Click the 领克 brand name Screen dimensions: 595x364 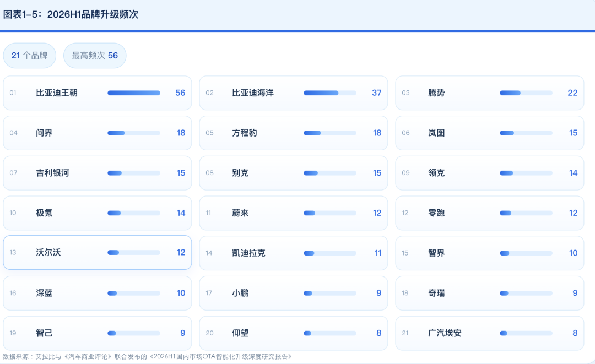tap(436, 173)
